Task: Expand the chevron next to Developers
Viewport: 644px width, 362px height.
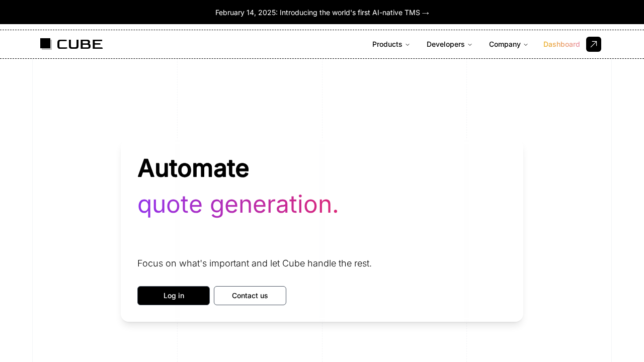Action: tap(470, 45)
